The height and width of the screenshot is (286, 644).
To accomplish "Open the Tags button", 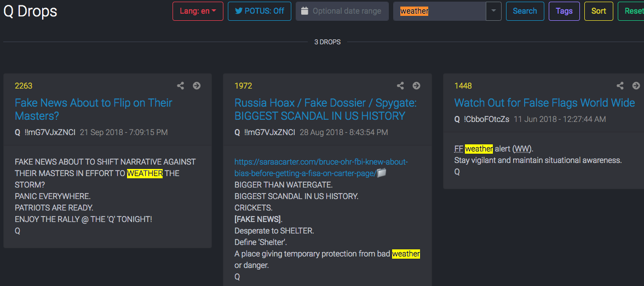I will 564,11.
